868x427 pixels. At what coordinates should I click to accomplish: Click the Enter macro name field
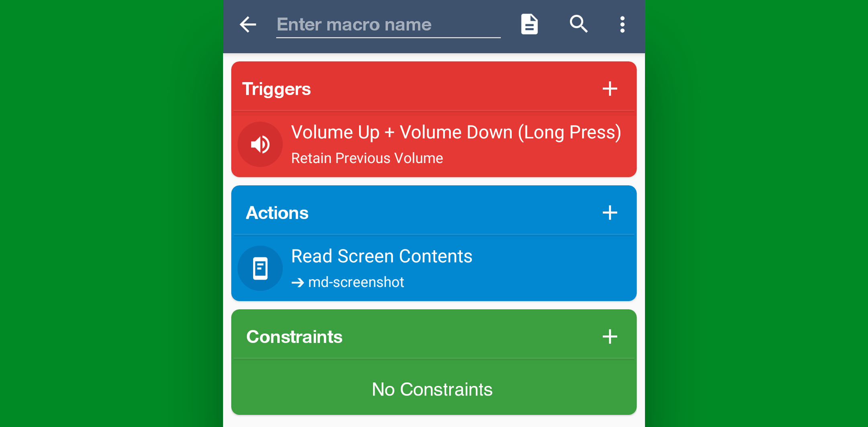388,25
